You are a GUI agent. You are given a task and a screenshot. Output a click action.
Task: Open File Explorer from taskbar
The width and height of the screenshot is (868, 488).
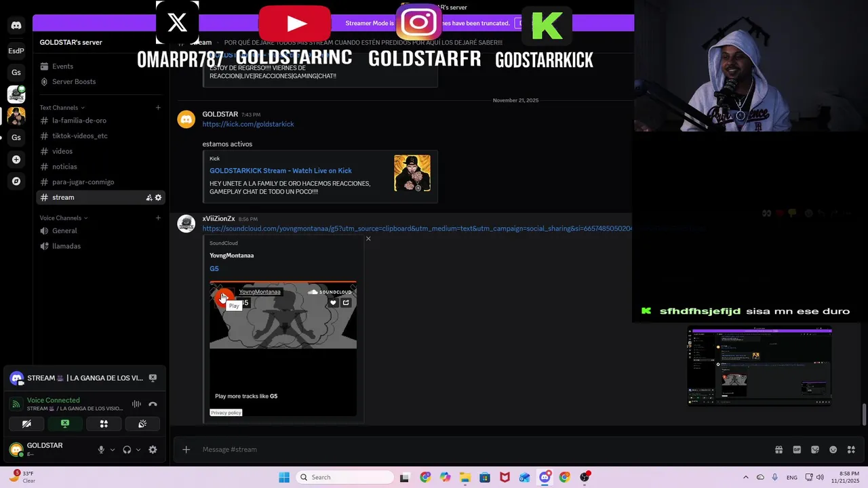(x=465, y=477)
